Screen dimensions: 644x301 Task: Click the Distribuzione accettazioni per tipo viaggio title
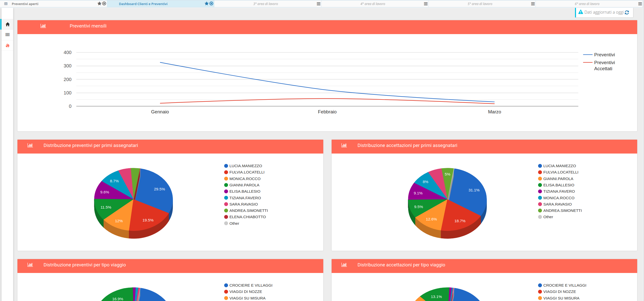[401, 265]
